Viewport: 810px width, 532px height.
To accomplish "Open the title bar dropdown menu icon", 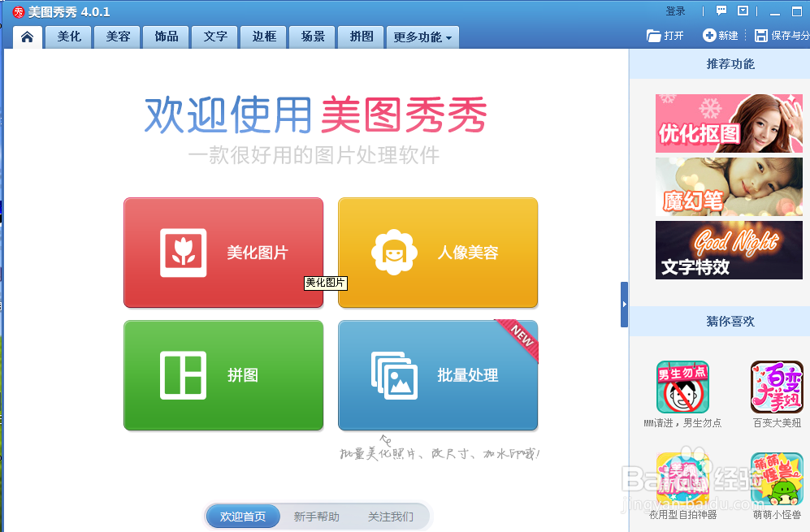I will (x=743, y=11).
